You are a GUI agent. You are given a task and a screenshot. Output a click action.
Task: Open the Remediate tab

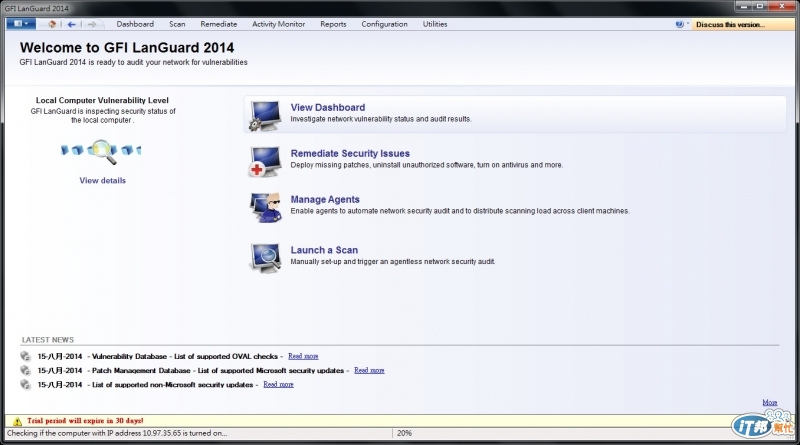[218, 24]
